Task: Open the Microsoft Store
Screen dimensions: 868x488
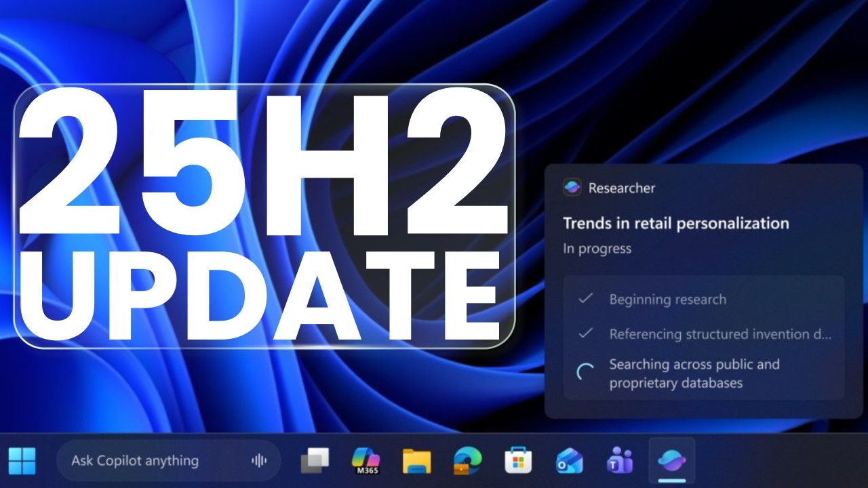Action: tap(518, 461)
